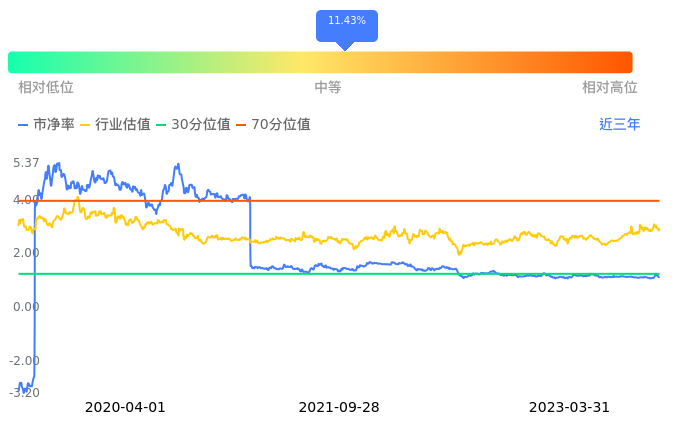The image size is (686, 442).
Task: Click the -2.00 y-axis label
Action: [25, 361]
